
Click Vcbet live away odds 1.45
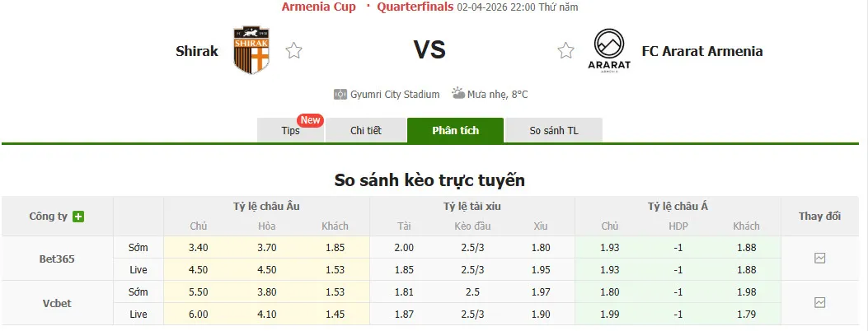tap(335, 314)
